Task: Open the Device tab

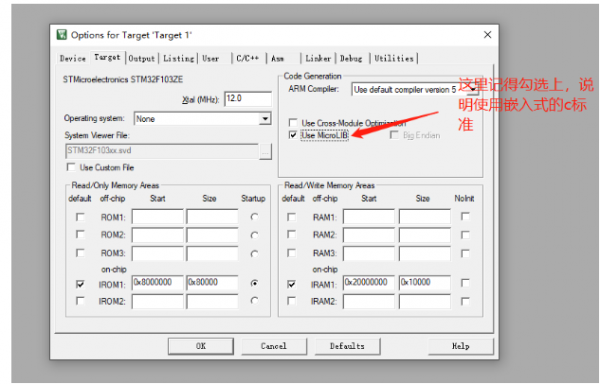Action: (73, 59)
